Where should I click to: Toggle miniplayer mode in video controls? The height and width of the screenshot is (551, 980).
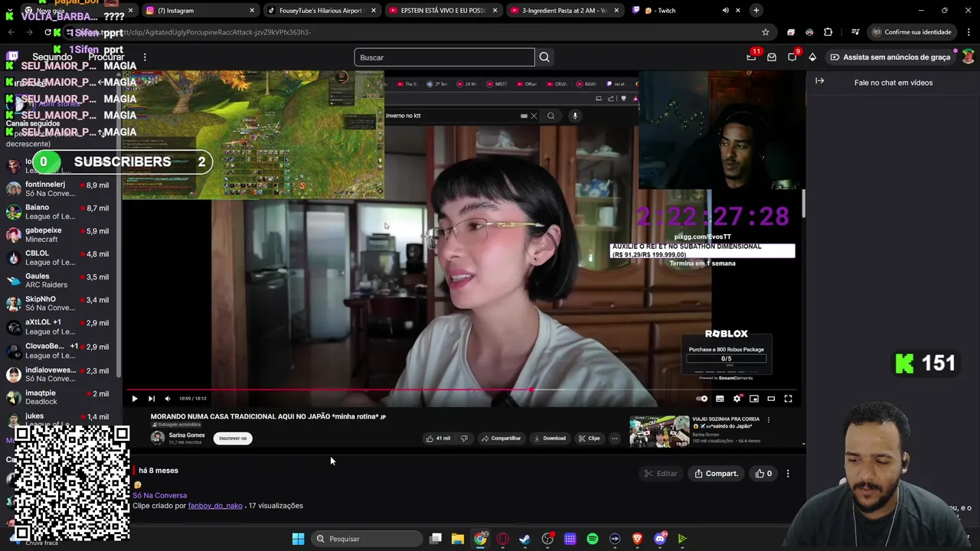[x=754, y=399]
